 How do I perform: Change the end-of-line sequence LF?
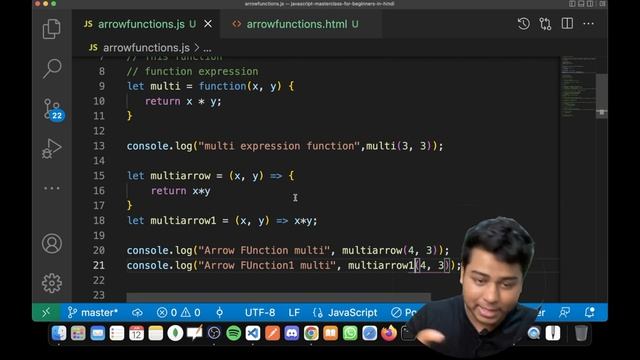(294, 313)
